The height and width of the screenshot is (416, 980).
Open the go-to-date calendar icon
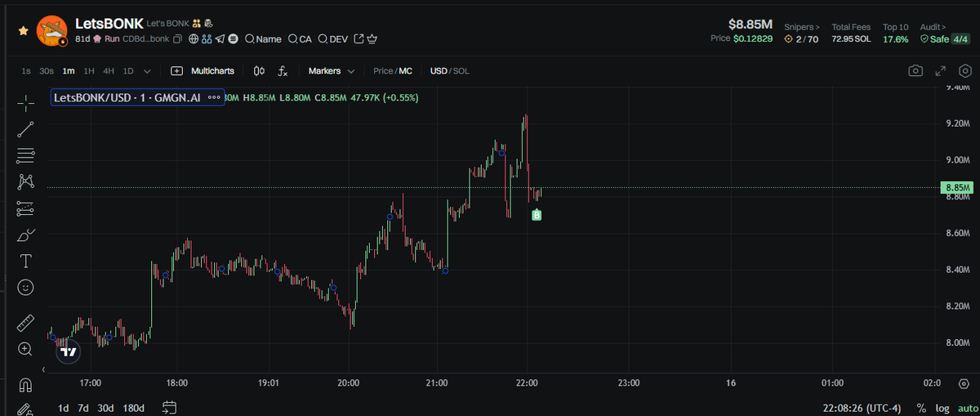(169, 407)
